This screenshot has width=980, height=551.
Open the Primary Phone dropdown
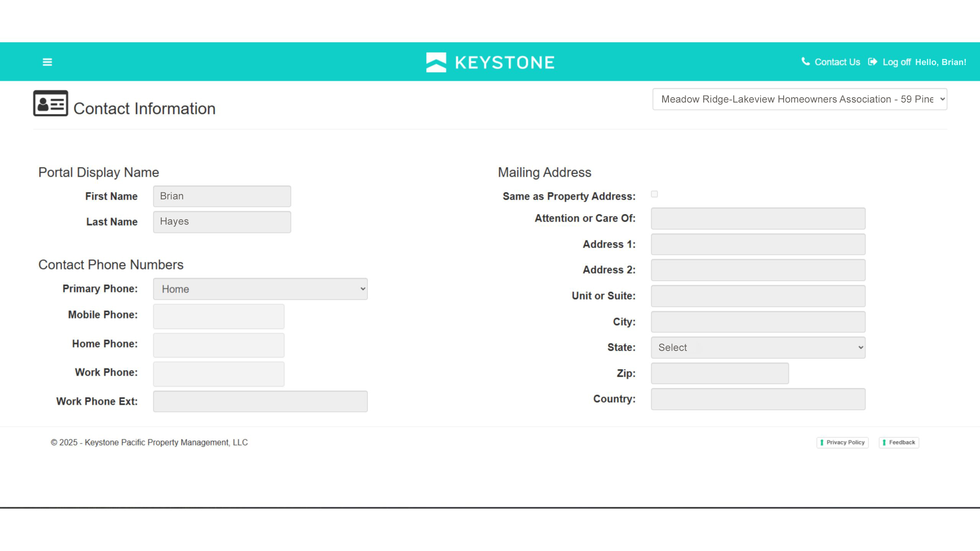tap(260, 289)
